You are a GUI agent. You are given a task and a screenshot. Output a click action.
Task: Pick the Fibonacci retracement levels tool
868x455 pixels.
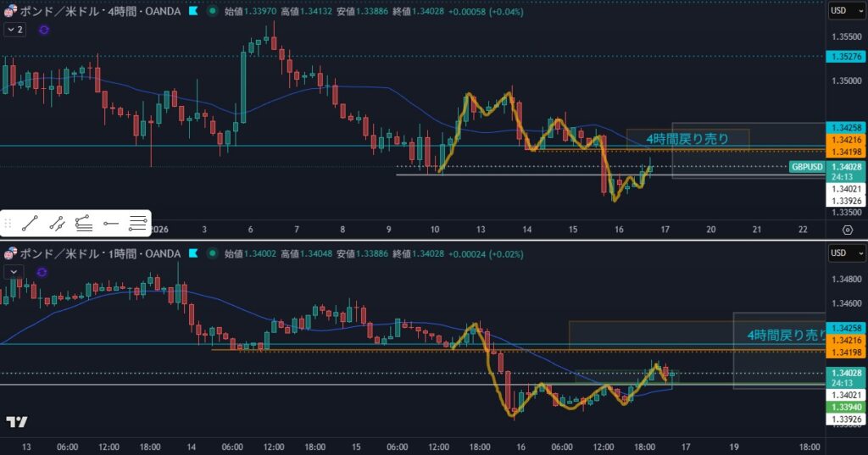137,224
